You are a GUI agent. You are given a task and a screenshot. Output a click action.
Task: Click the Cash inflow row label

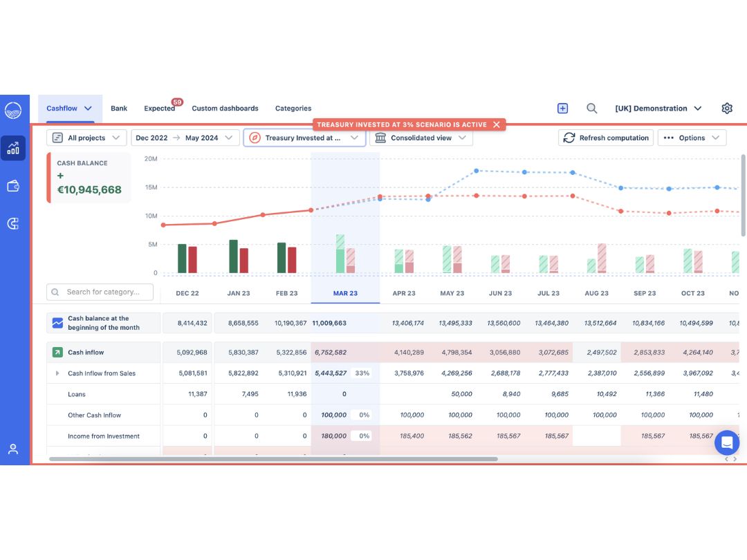click(x=86, y=353)
